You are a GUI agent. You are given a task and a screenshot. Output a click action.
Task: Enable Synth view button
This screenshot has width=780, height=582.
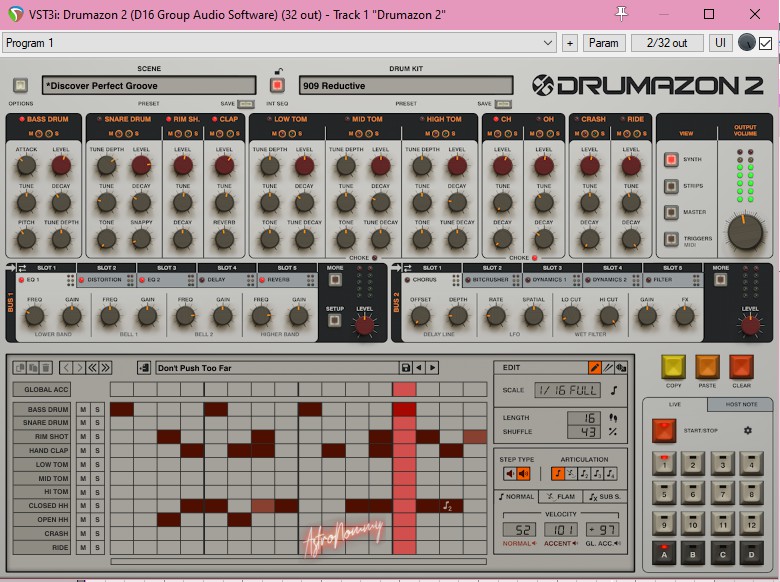pyautogui.click(x=671, y=160)
